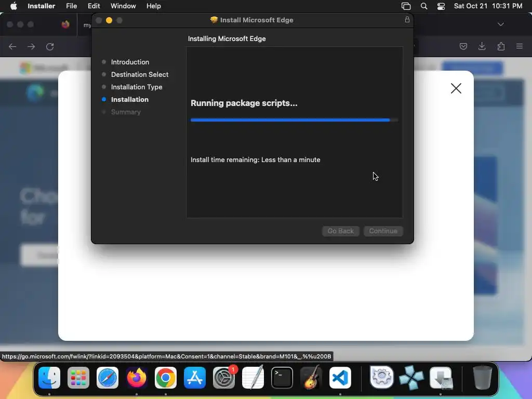The image size is (532, 399).
Task: Open the blue pinwheel app in Dock
Action: tap(411, 378)
